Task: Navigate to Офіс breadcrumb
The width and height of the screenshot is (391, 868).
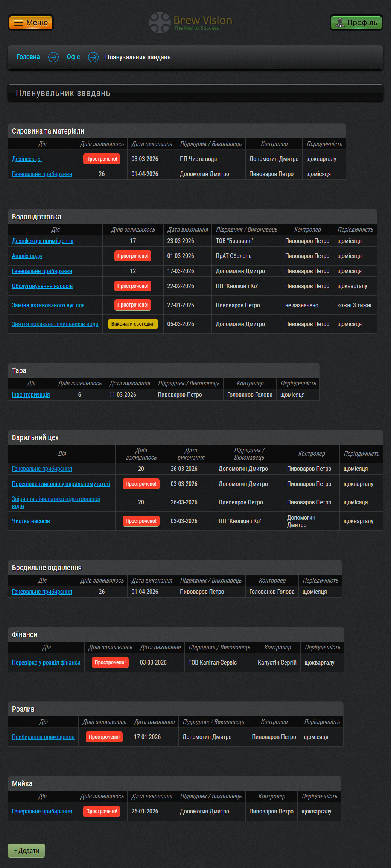Action: click(73, 57)
